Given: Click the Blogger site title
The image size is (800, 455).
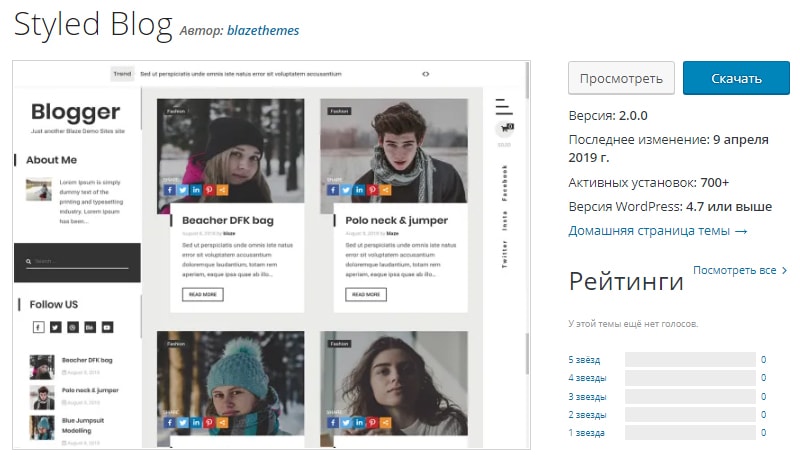Looking at the screenshot, I should click(x=76, y=112).
